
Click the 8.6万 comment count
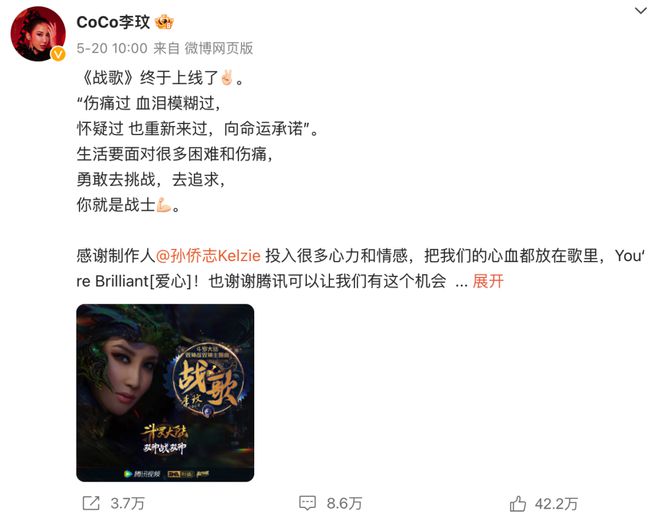[344, 503]
